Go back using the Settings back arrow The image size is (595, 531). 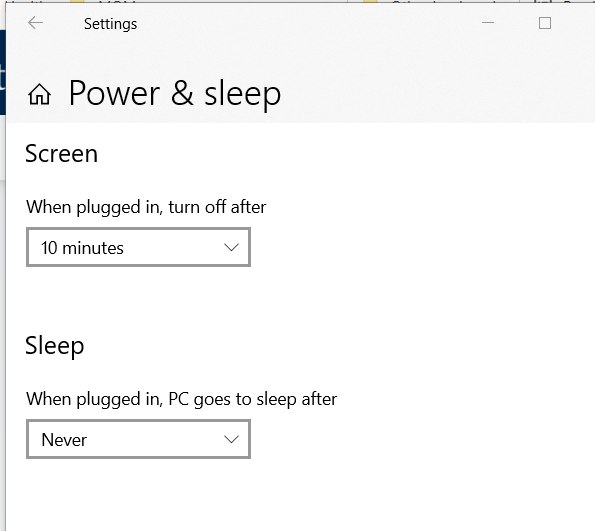[35, 23]
